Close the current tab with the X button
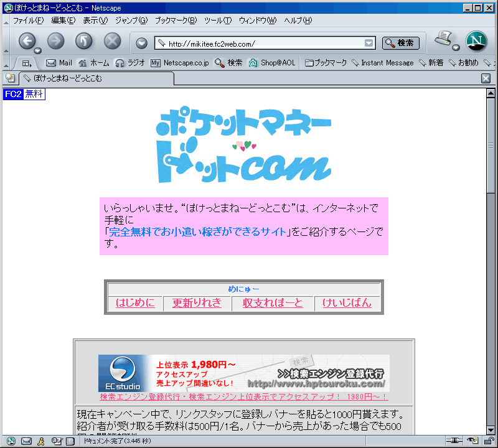The height and width of the screenshot is (448, 498). click(486, 78)
